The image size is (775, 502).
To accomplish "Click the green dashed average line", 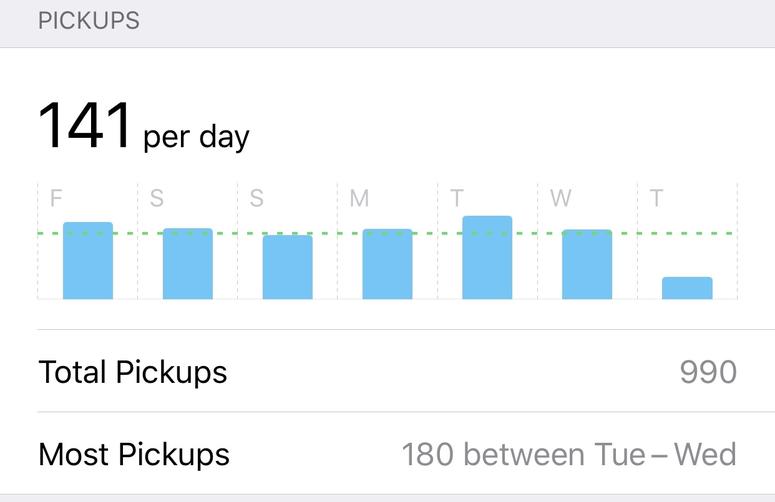I will pyautogui.click(x=388, y=233).
